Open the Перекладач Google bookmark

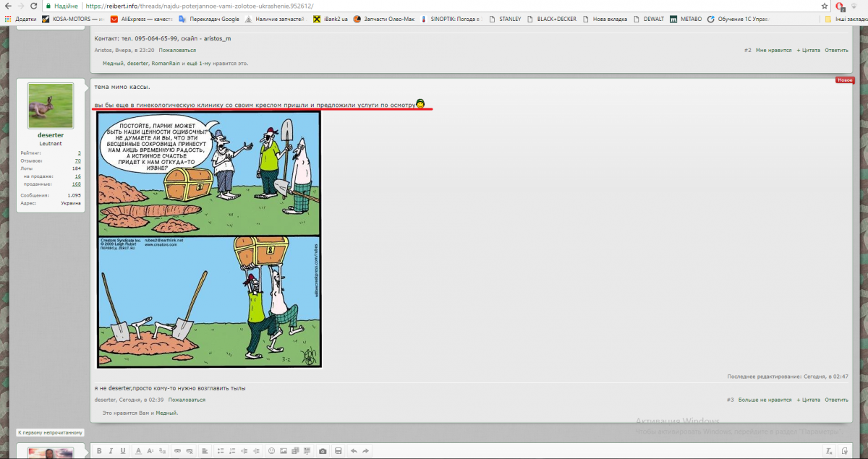[209, 19]
